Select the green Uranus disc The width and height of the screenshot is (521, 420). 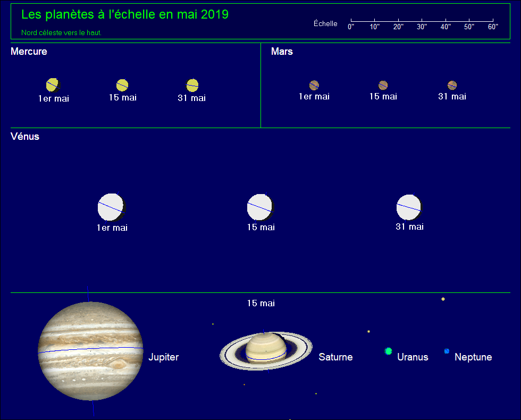coord(389,351)
